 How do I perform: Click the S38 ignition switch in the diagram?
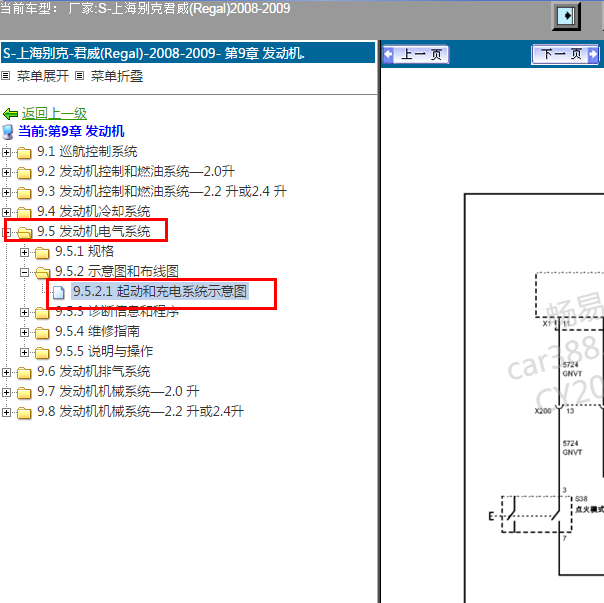pos(536,514)
